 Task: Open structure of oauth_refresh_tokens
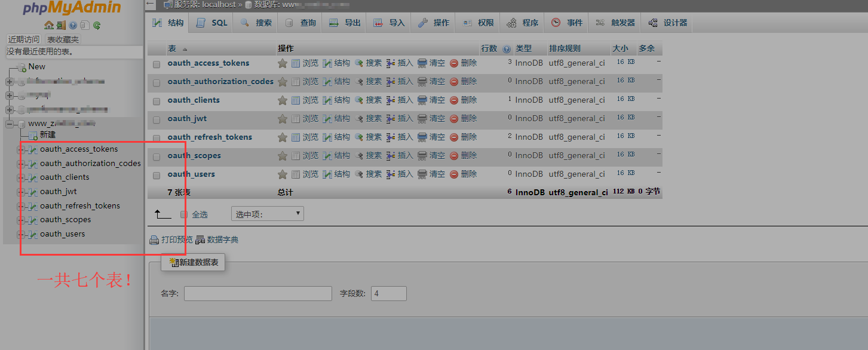336,137
